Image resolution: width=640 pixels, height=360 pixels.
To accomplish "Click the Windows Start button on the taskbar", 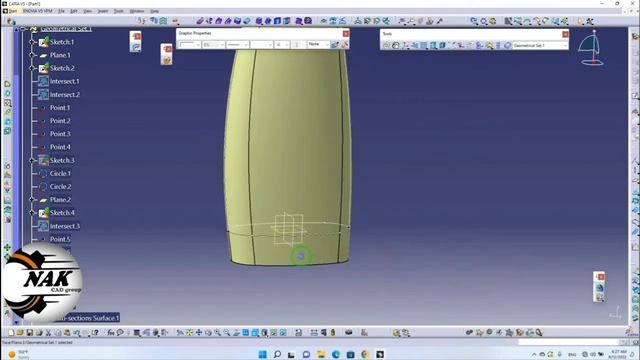I will [262, 354].
